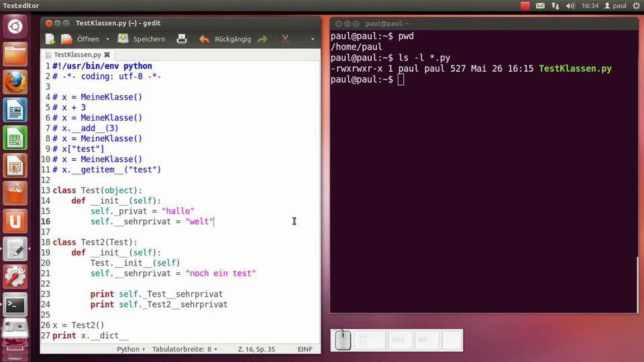Screen dimensions: 644x362
Task: Open workspace switcher in launcher
Action: [x=15, y=328]
